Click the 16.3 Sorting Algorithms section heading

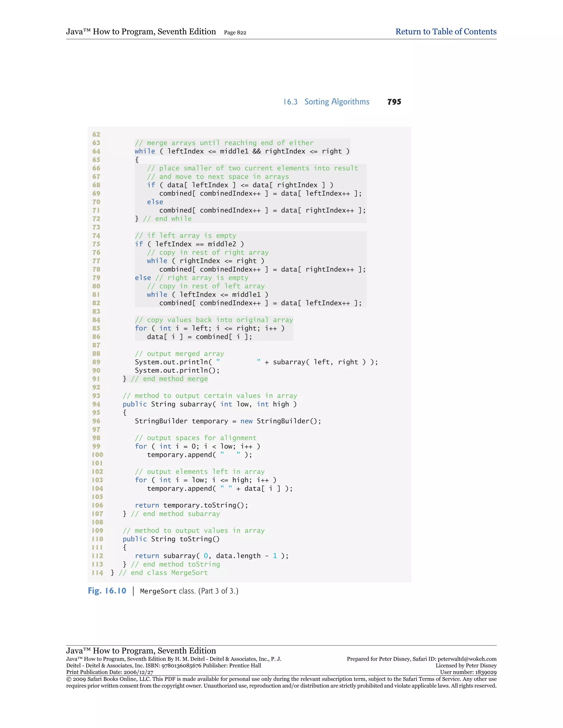(x=326, y=102)
